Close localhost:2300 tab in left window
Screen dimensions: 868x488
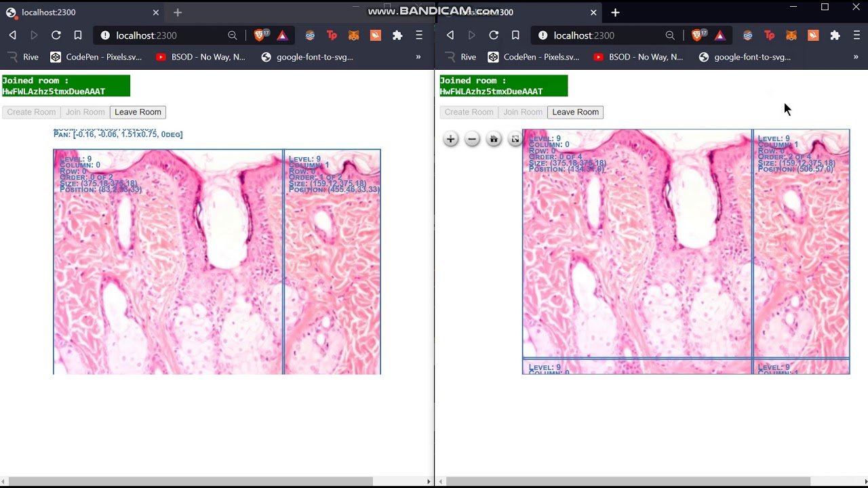155,12
